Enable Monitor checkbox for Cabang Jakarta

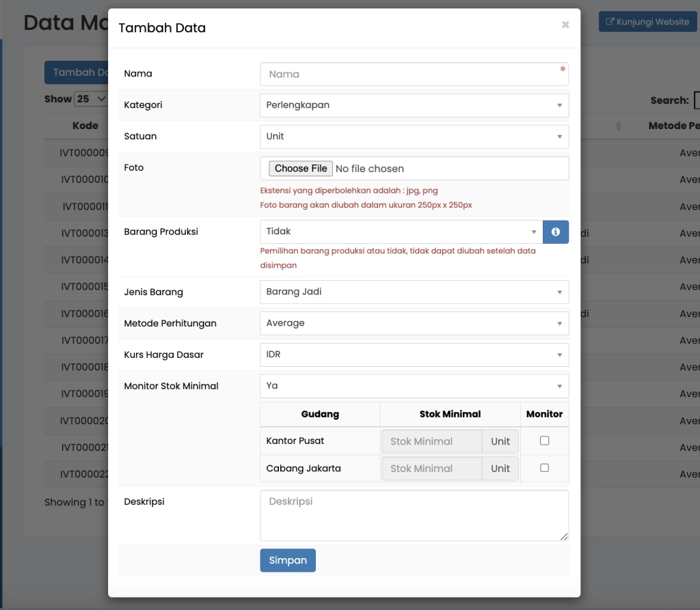tap(544, 468)
